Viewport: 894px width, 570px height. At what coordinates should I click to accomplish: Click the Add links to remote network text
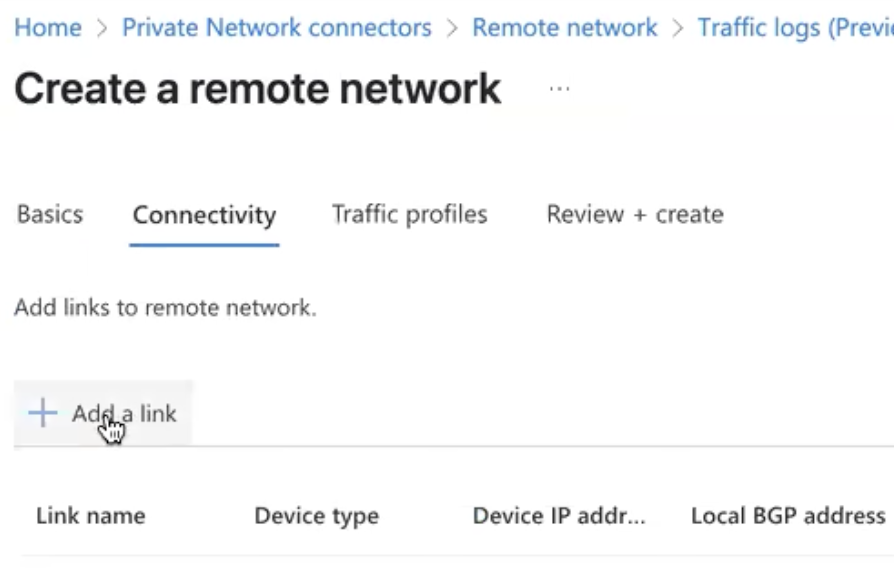pyautogui.click(x=165, y=308)
